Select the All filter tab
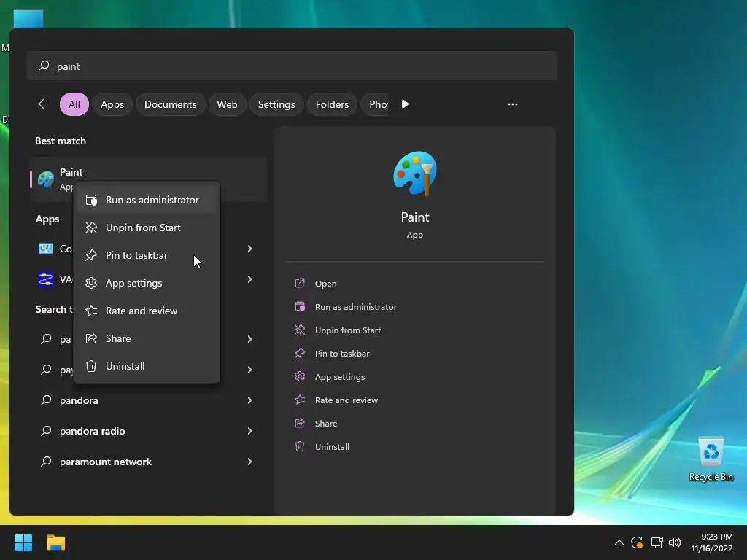The width and height of the screenshot is (747, 560). coord(74,104)
